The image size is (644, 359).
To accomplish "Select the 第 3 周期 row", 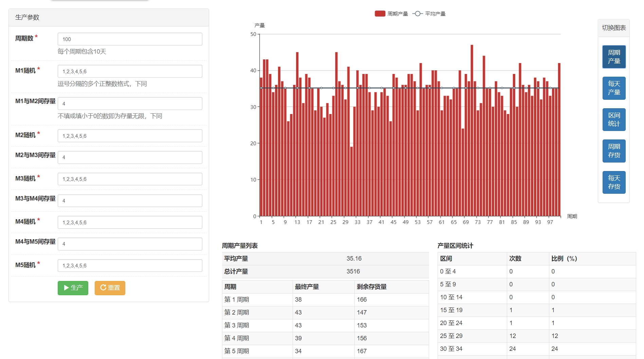I will pyautogui.click(x=325, y=325).
